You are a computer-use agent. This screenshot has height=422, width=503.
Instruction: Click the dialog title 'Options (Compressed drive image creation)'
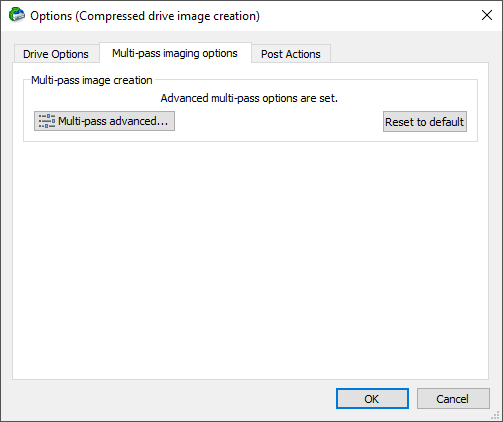[145, 16]
